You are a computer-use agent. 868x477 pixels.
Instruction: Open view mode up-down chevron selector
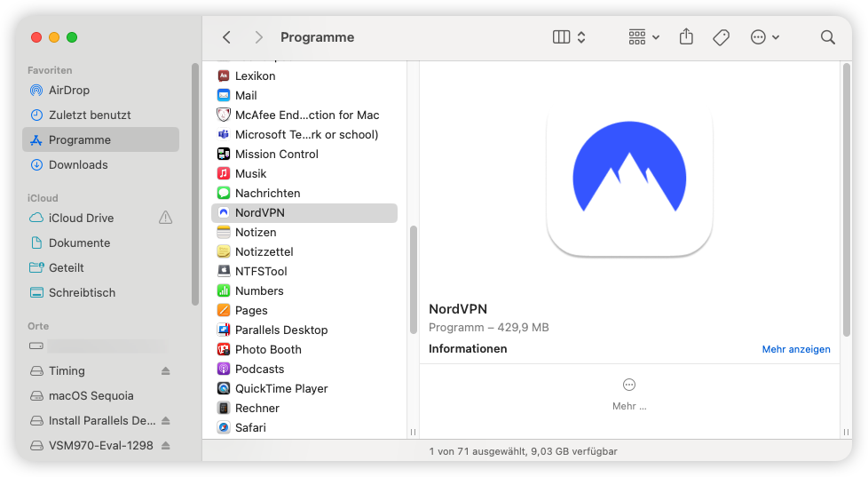(581, 37)
